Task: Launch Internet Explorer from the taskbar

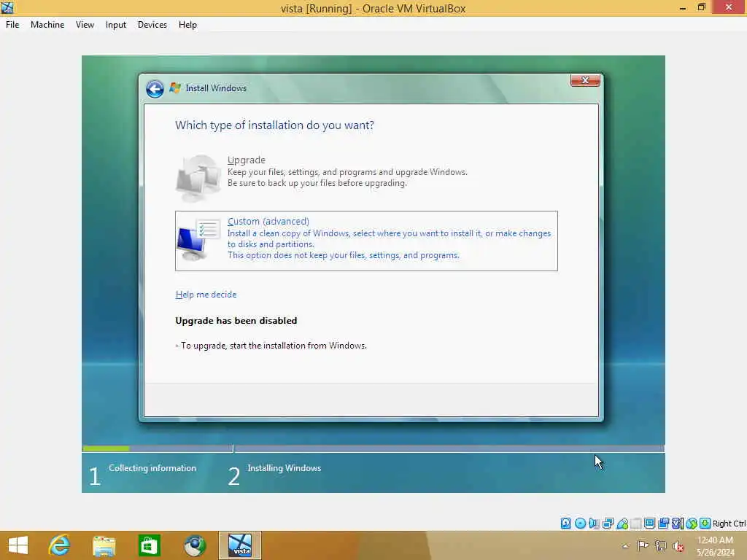Action: (60, 545)
